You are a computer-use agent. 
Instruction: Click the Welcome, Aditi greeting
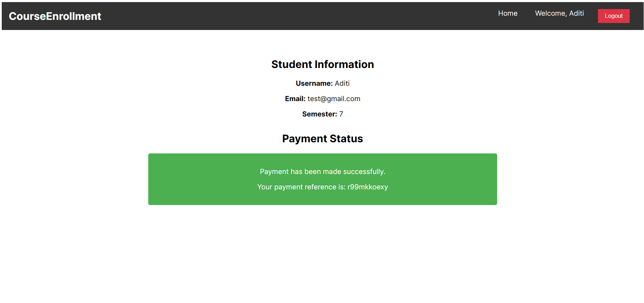559,13
